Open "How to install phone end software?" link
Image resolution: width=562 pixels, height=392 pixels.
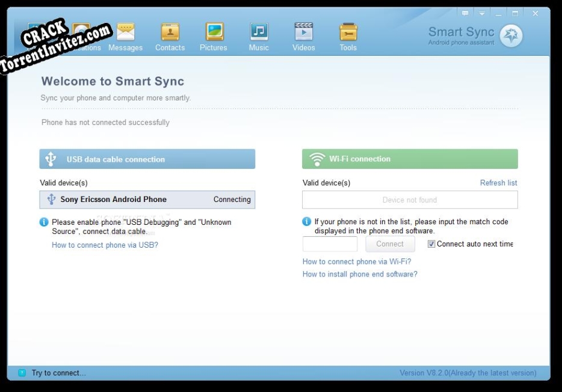(x=359, y=274)
